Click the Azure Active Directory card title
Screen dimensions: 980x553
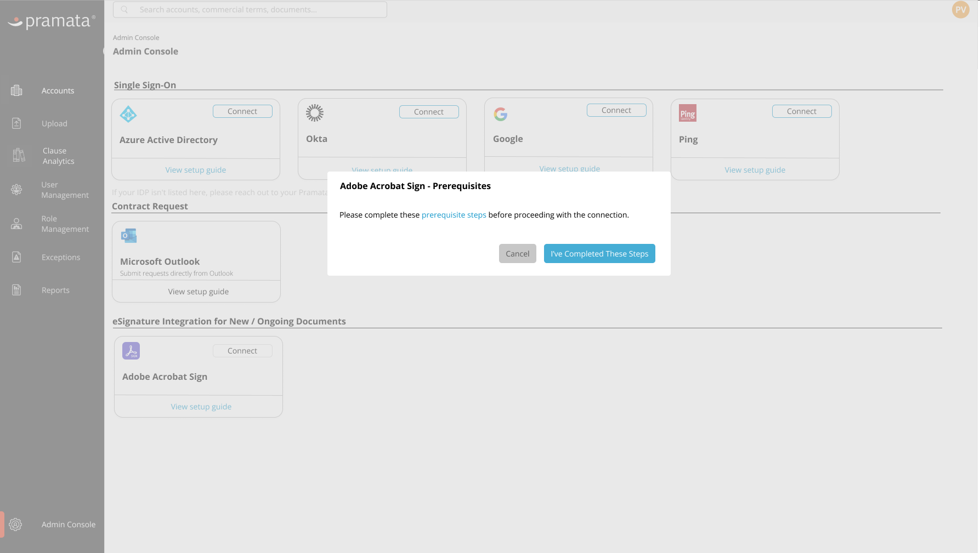168,140
